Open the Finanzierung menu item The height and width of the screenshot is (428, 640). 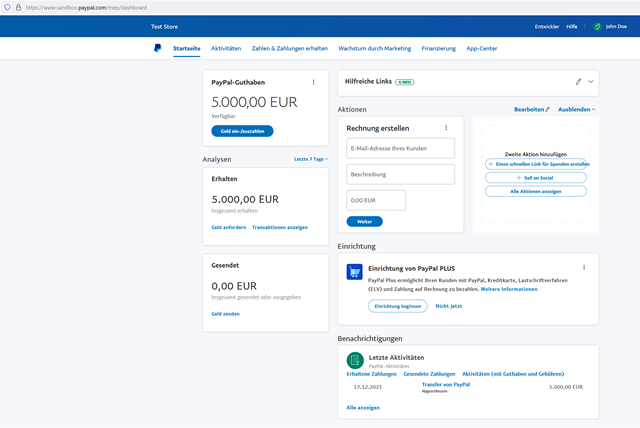click(438, 48)
